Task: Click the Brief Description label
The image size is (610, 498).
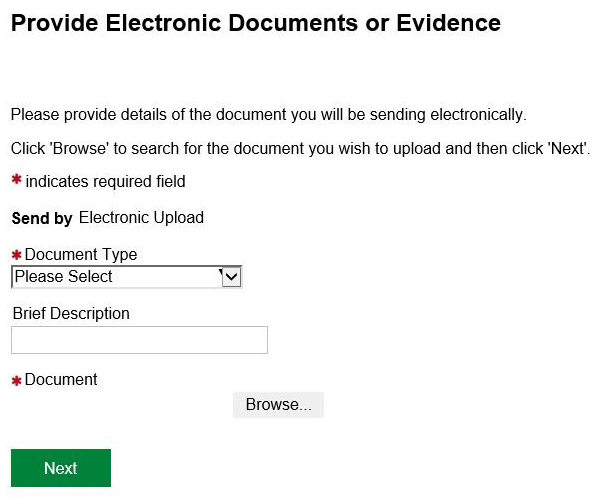Action: [x=71, y=313]
